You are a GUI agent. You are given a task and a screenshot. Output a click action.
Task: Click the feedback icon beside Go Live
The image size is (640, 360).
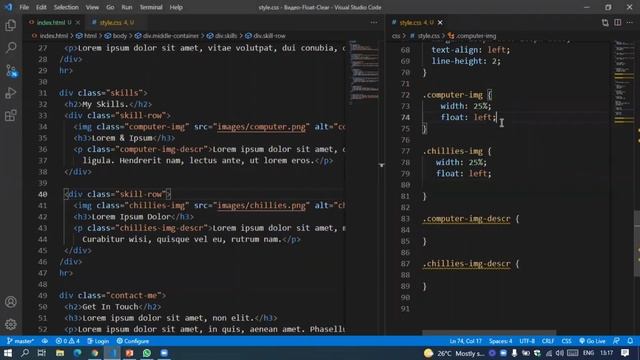tap(616, 341)
